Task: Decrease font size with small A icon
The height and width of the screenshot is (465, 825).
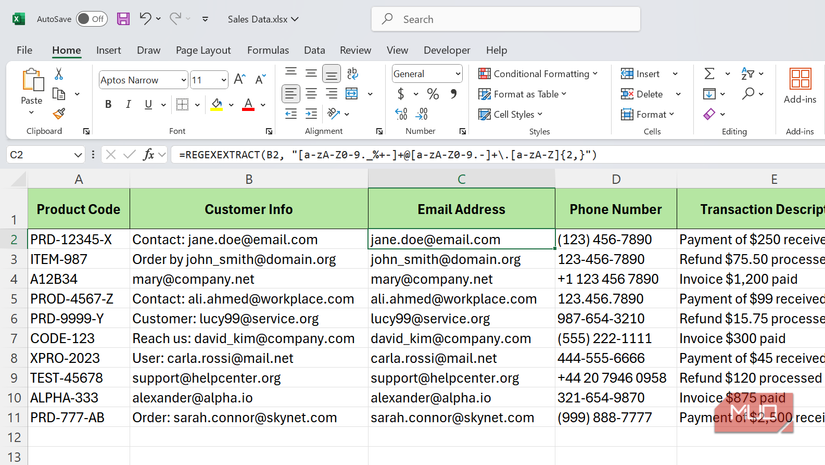Action: point(260,79)
